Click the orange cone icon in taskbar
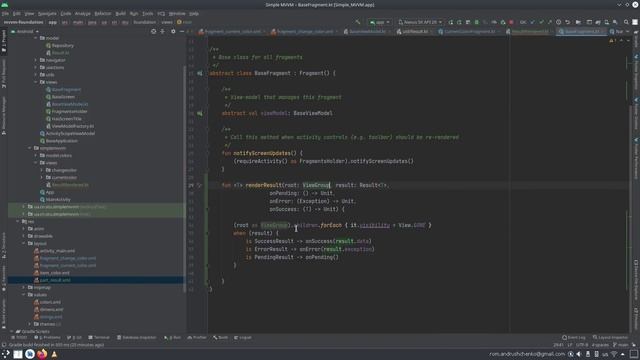640x360 pixels. tap(54, 354)
